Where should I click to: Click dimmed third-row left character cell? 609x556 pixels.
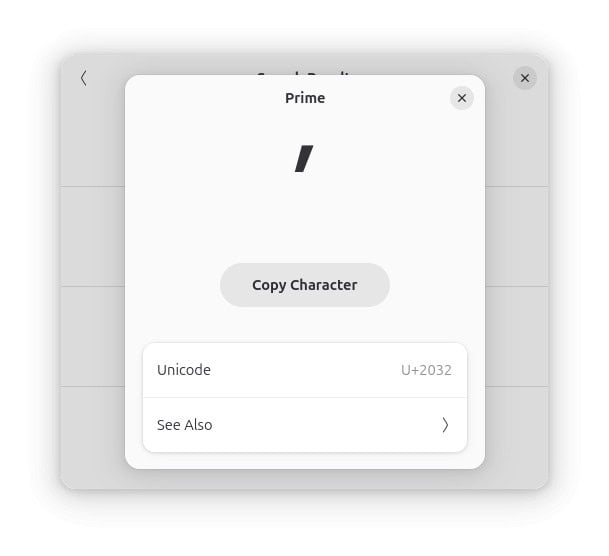92,336
